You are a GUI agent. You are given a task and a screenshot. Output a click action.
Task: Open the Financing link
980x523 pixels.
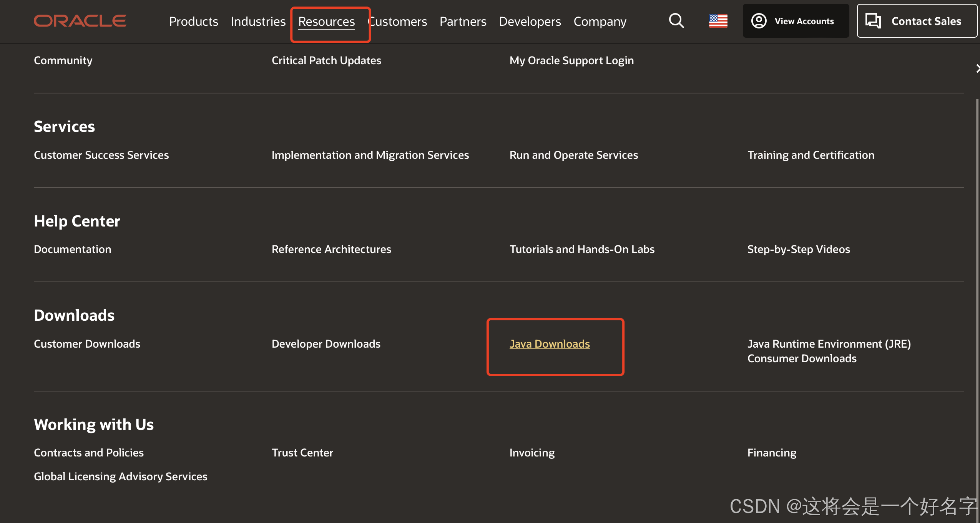click(x=772, y=453)
